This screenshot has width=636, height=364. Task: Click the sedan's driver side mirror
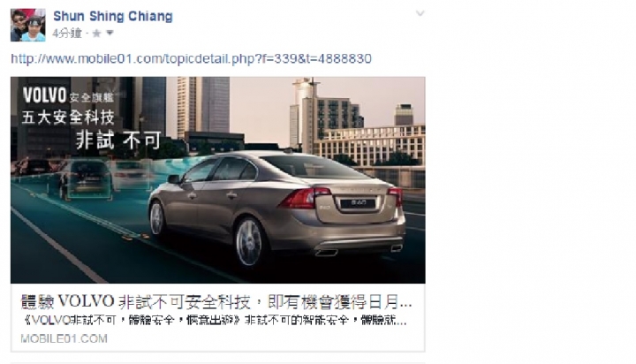point(174,178)
